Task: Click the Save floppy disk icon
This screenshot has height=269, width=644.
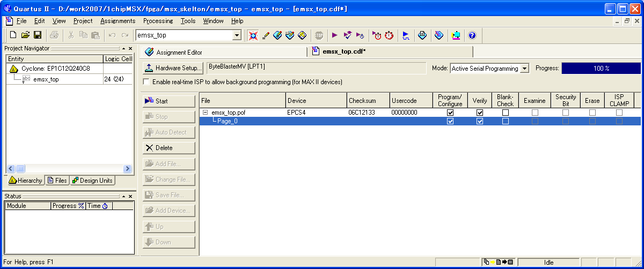Action: tap(38, 35)
